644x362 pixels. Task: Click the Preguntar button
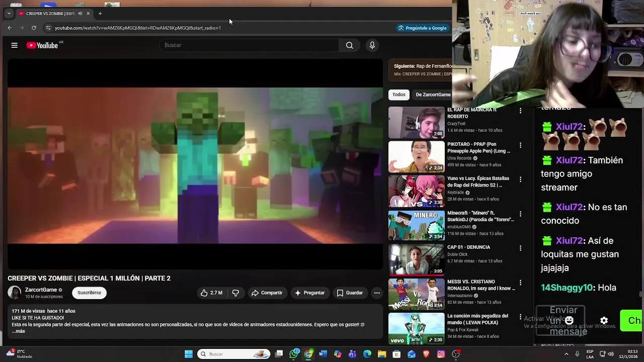[309, 293]
